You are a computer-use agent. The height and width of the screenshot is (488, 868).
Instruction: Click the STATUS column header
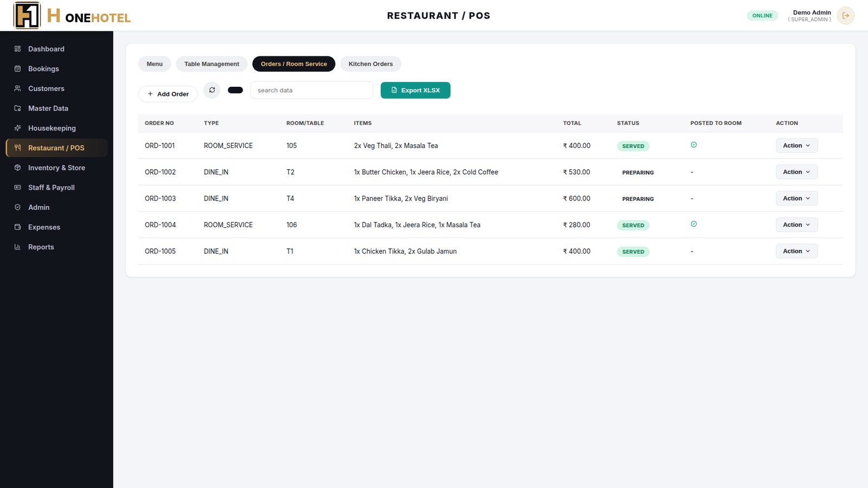(628, 123)
